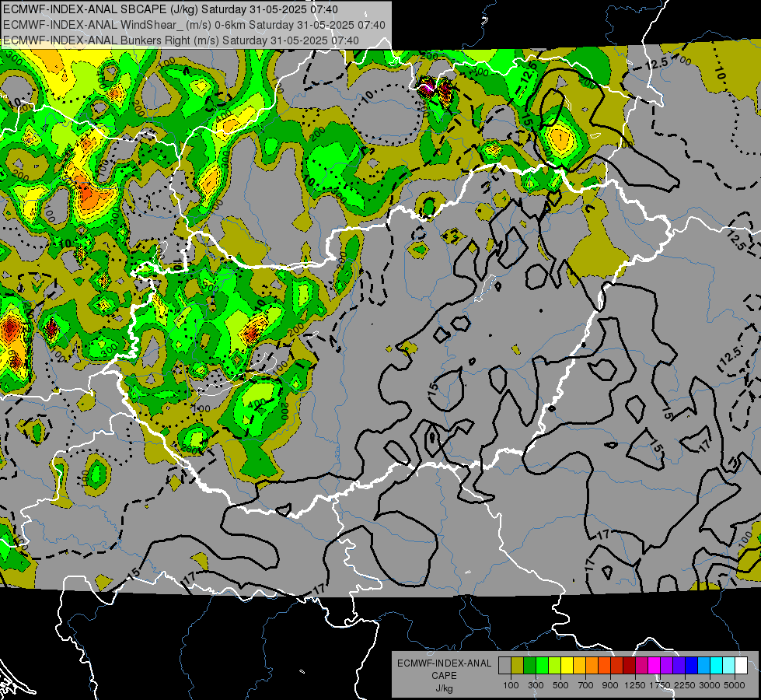Screen dimensions: 761x700
Task: Select the pure blue legend swatch
Action: point(691,665)
